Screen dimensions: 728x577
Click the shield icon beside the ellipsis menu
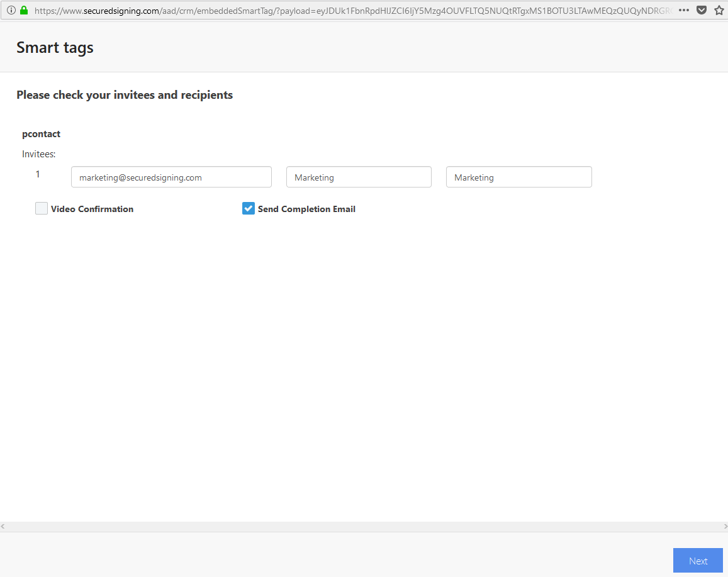click(x=701, y=10)
